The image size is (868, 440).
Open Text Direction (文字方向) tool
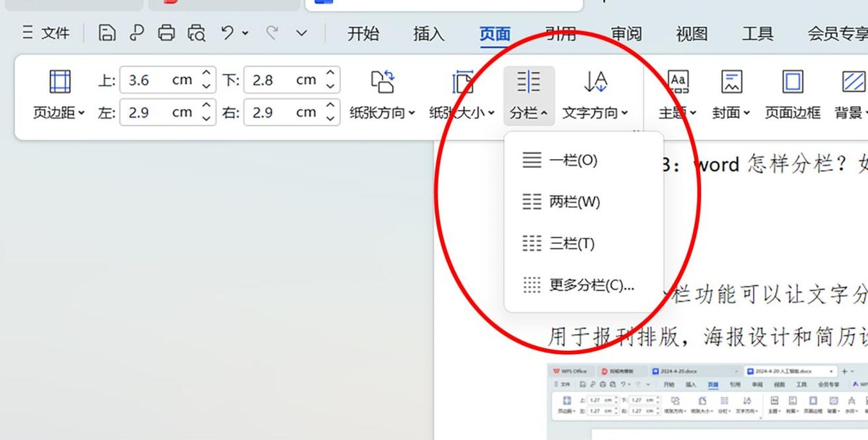coord(595,93)
